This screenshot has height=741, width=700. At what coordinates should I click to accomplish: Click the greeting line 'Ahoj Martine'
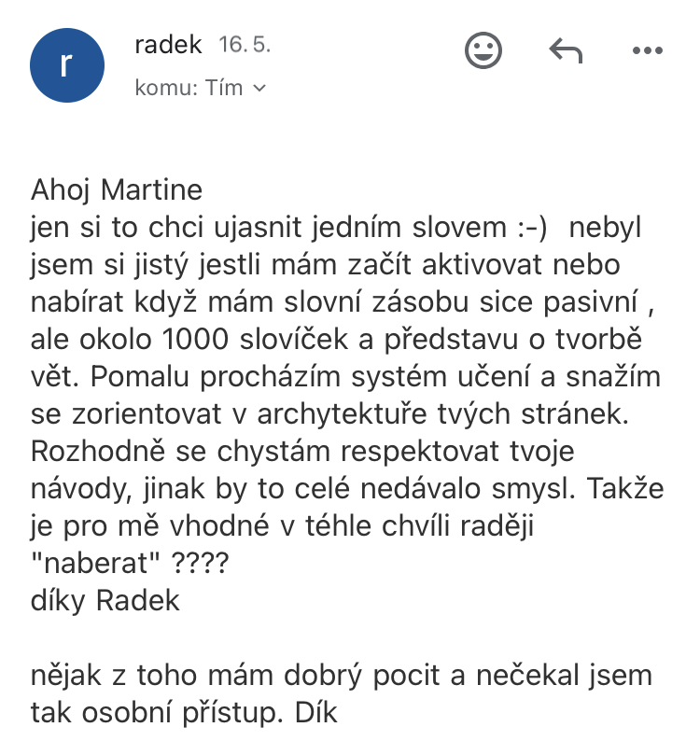tap(117, 190)
